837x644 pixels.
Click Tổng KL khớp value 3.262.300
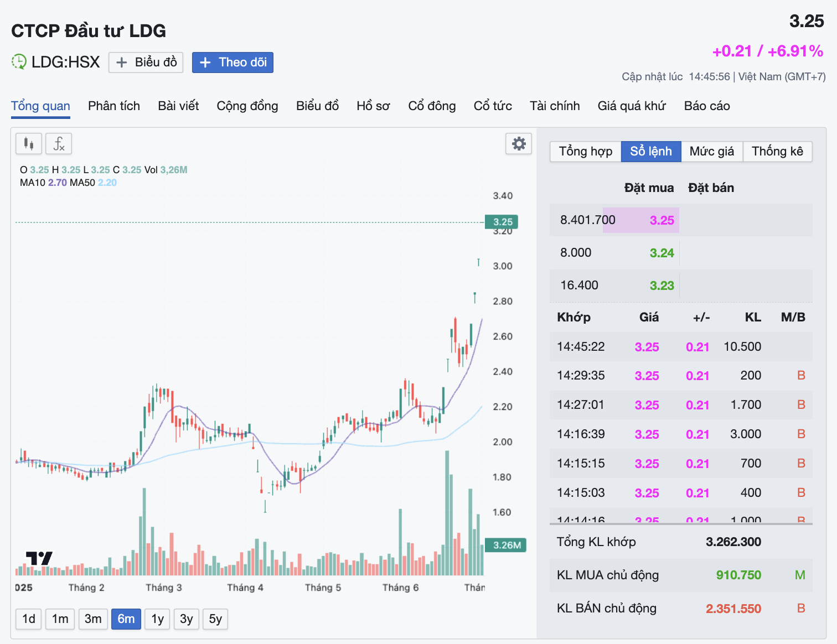click(733, 542)
